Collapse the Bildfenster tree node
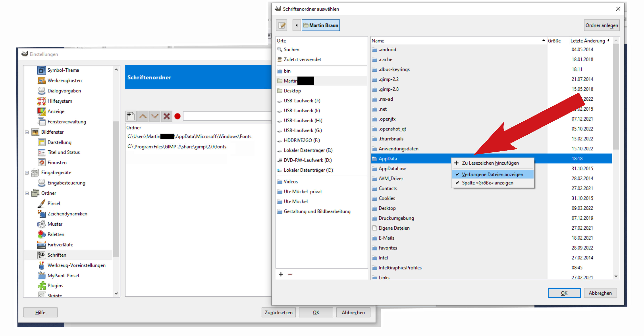 pos(27,132)
